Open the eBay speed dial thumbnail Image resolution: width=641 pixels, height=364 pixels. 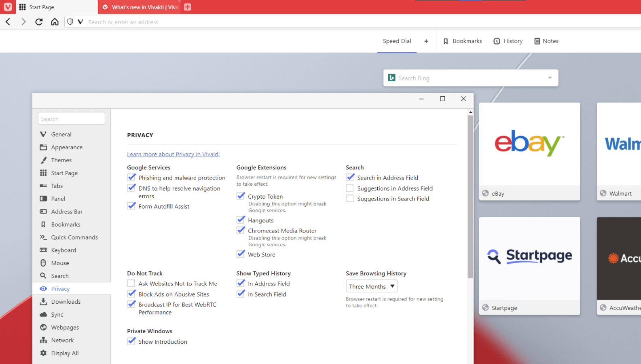coord(530,151)
